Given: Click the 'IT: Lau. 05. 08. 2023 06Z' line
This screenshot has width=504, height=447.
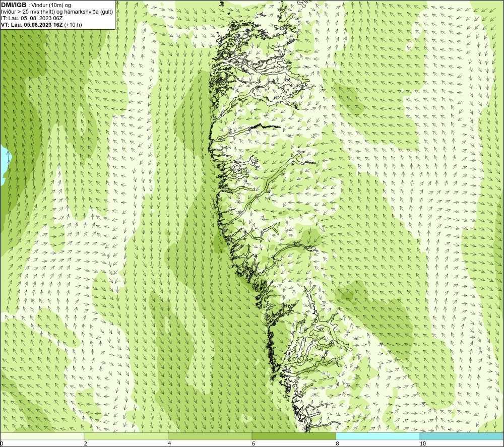Looking at the screenshot, I should click(x=32, y=18).
